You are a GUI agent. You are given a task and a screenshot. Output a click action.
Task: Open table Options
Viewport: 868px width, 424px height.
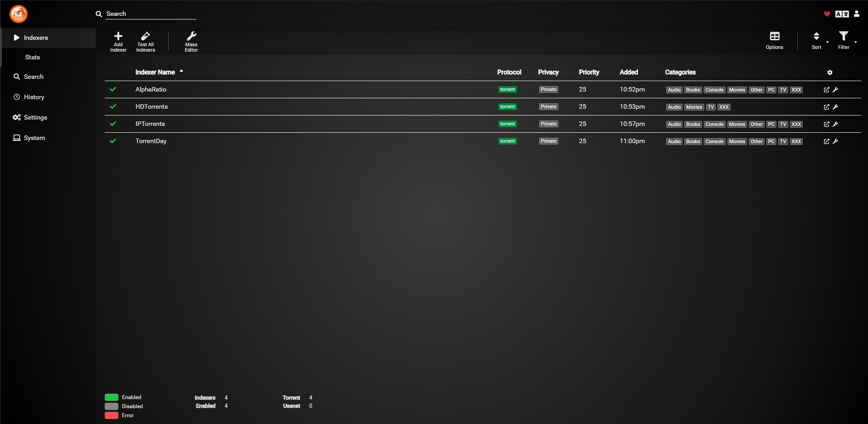(x=774, y=40)
